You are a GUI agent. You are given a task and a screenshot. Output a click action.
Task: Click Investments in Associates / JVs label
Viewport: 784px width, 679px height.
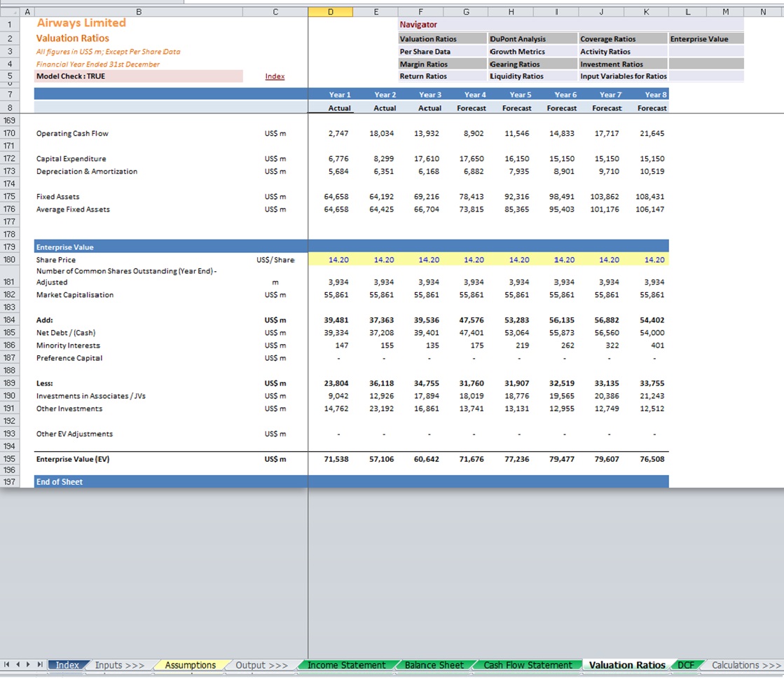click(91, 395)
